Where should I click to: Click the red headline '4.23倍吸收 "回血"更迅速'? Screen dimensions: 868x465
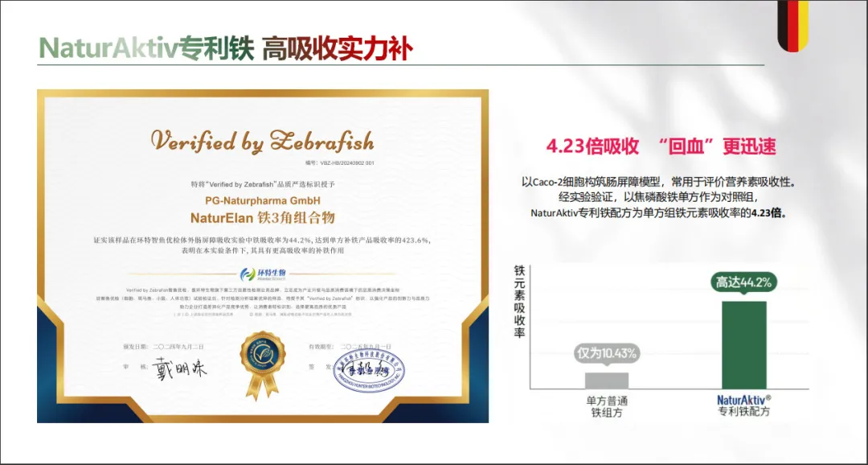pyautogui.click(x=661, y=146)
